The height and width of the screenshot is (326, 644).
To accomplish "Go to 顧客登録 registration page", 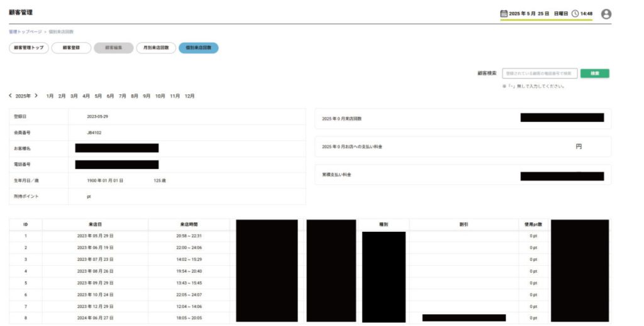I will coord(71,48).
